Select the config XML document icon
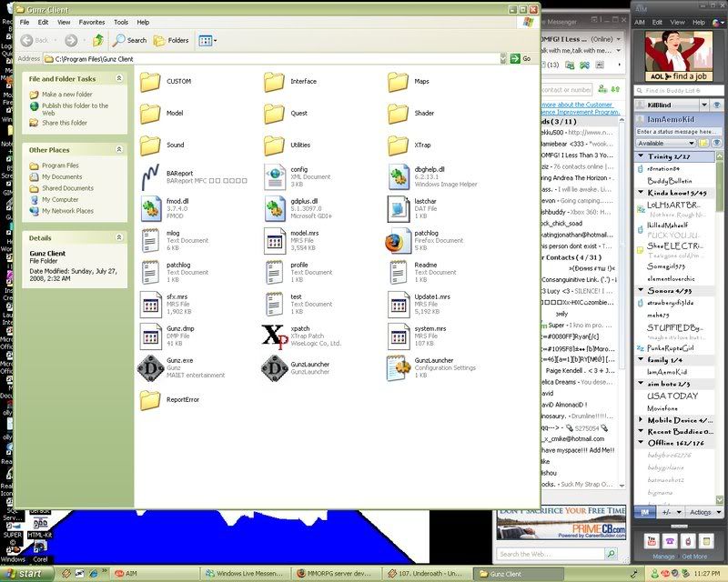728x582 pixels. 275,177
